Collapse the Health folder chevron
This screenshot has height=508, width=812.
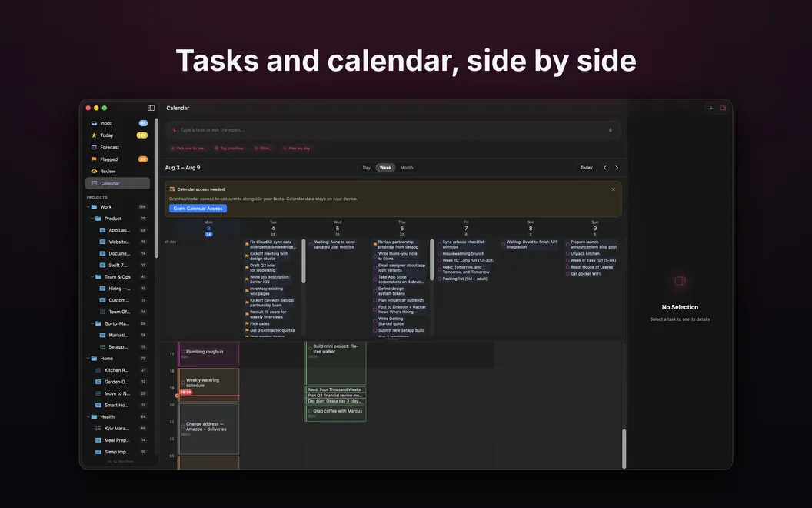point(88,416)
